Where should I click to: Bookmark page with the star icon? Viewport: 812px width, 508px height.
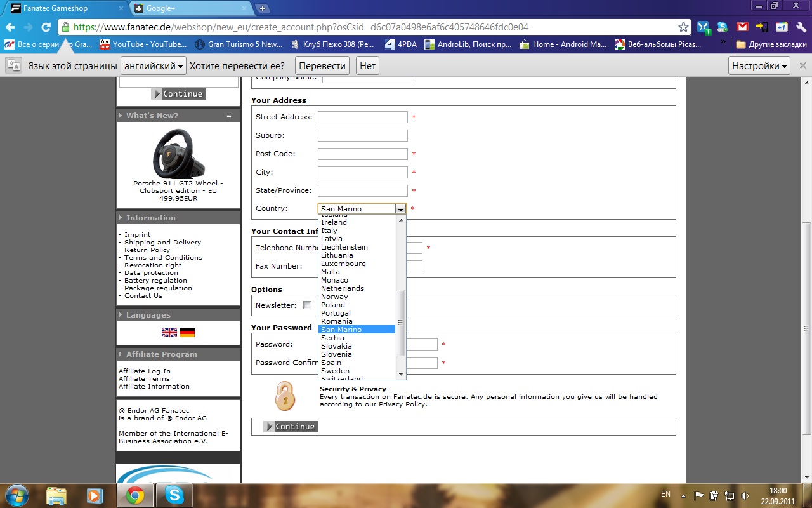[683, 27]
